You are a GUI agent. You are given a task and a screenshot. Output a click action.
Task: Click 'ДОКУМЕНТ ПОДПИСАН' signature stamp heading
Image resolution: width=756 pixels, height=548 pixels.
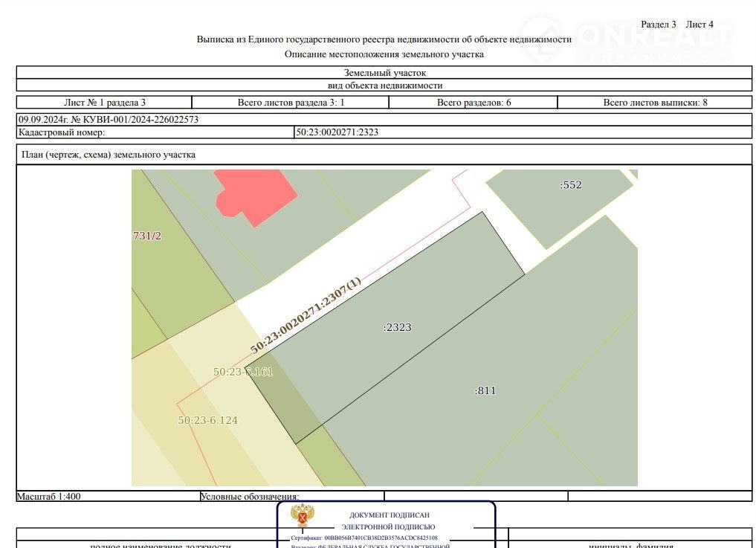click(389, 515)
